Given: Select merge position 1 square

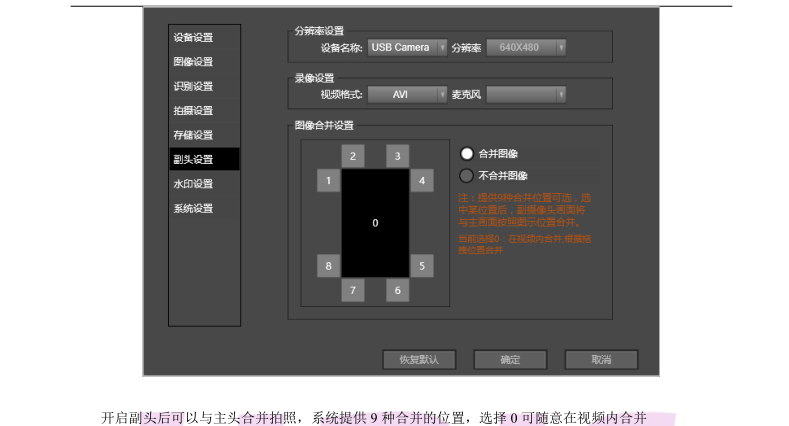Looking at the screenshot, I should [x=328, y=180].
